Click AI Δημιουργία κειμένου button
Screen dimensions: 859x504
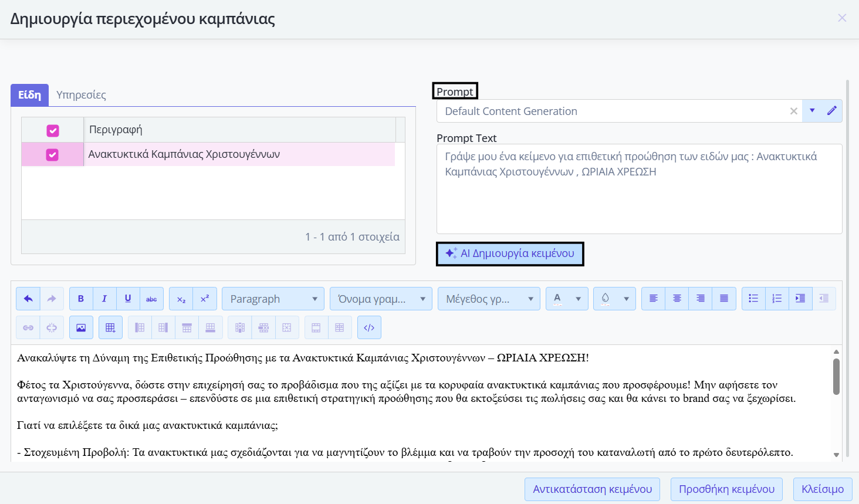point(510,253)
